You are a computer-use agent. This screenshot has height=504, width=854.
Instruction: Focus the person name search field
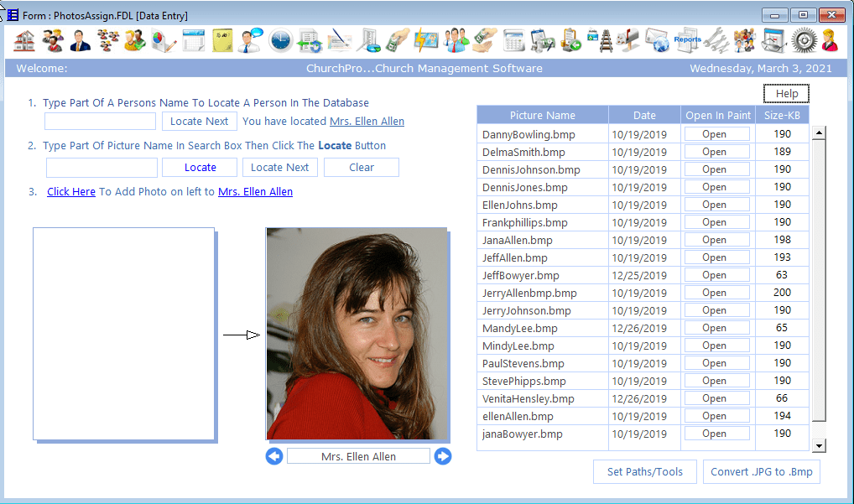click(x=100, y=122)
